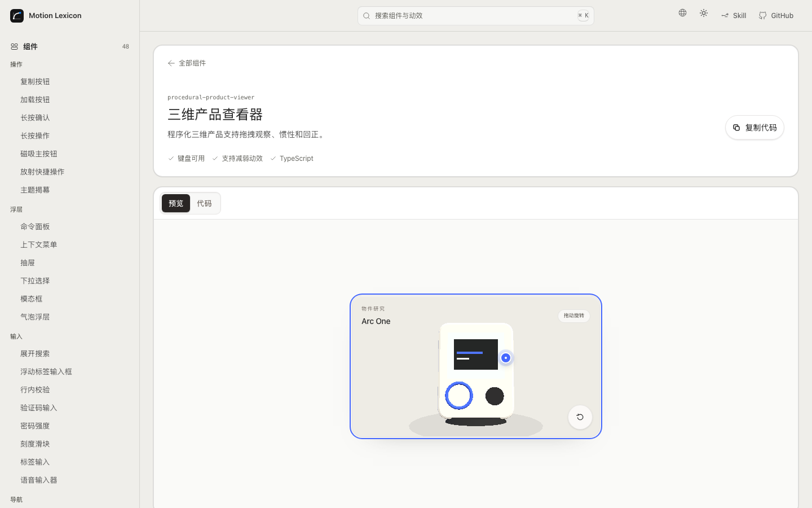Open 长按操作 in sidebar

coord(35,136)
